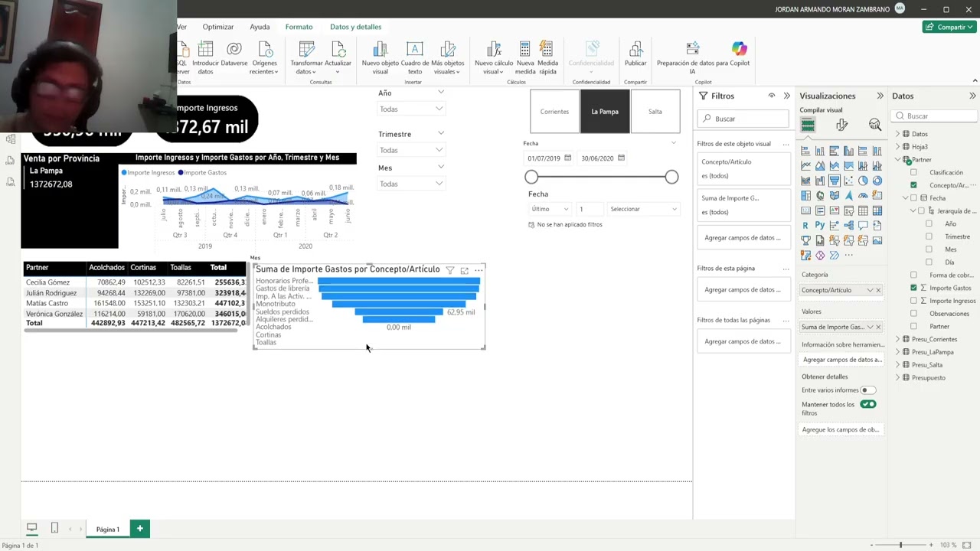The width and height of the screenshot is (980, 551).
Task: Open the Trimestre slicer Todas dropdown
Action: [411, 150]
